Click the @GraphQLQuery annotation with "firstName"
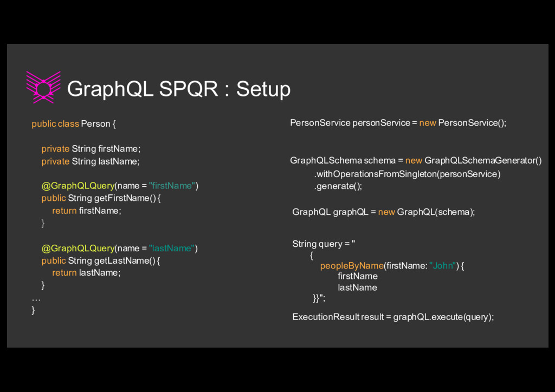The width and height of the screenshot is (555, 392). [x=120, y=186]
